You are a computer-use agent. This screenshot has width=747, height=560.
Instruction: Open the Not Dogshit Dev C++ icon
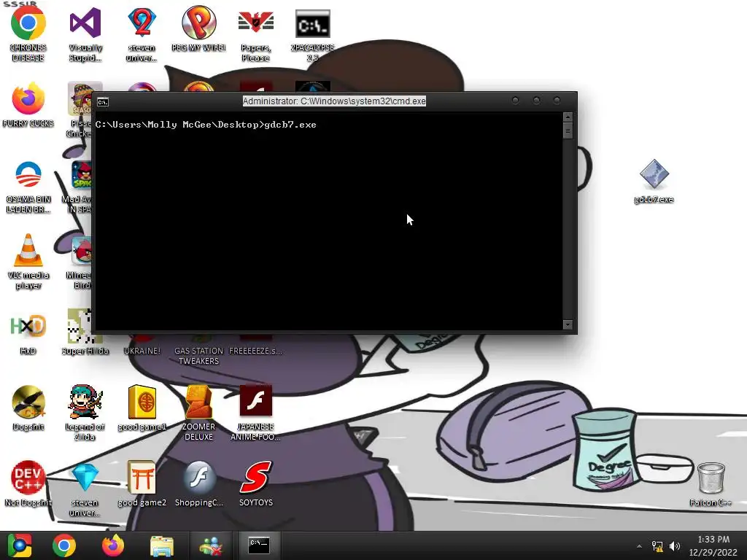[28, 483]
